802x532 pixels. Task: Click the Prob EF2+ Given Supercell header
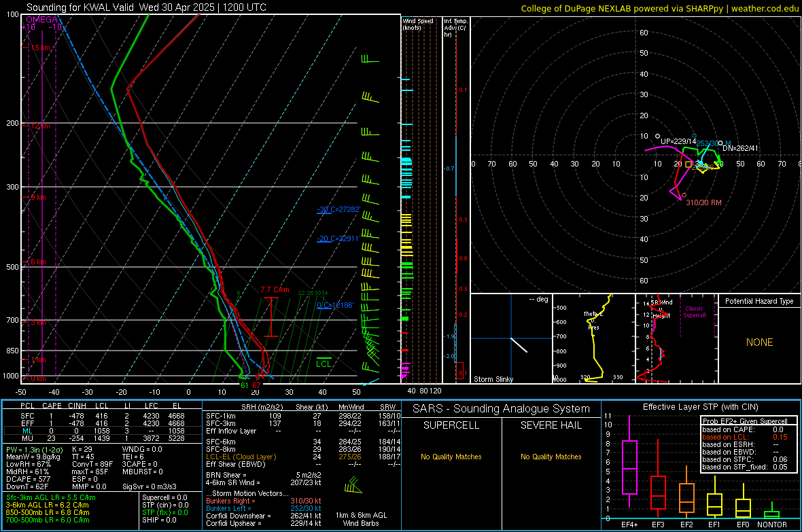tap(745, 421)
